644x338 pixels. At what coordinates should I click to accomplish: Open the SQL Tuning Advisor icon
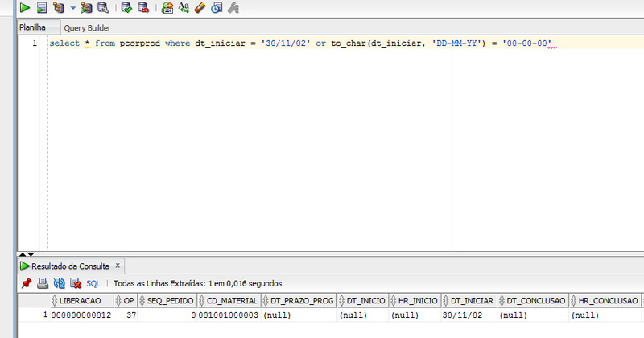[x=103, y=8]
